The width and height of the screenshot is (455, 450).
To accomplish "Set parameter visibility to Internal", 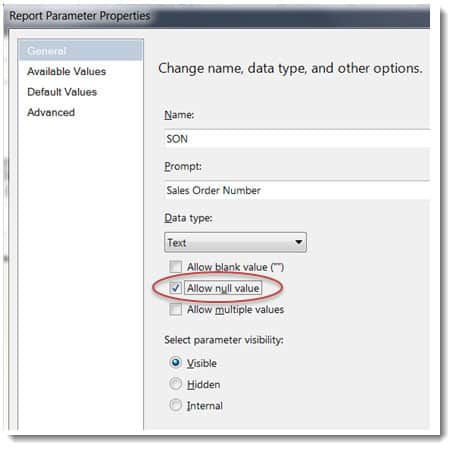I will coord(175,405).
